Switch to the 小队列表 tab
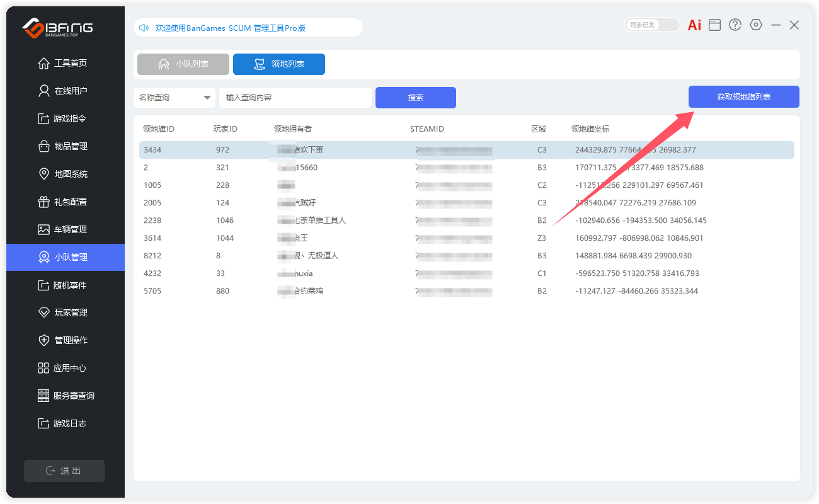The height and width of the screenshot is (504, 819). tap(183, 64)
